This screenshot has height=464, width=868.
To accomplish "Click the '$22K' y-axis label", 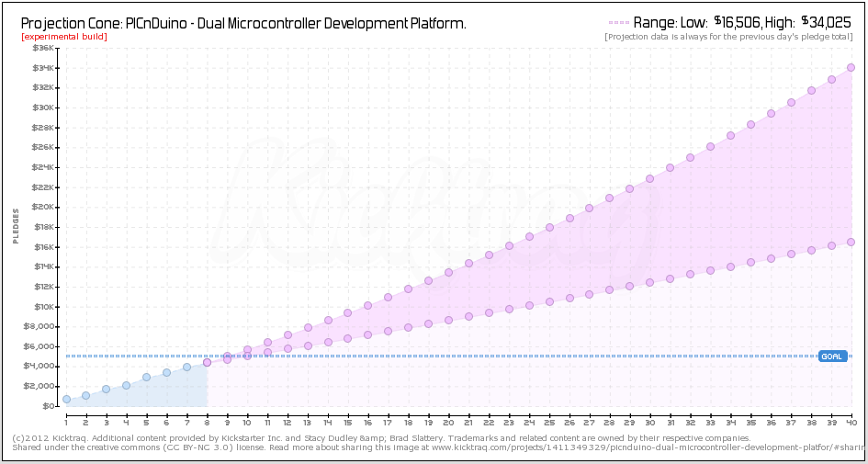I will pos(43,187).
